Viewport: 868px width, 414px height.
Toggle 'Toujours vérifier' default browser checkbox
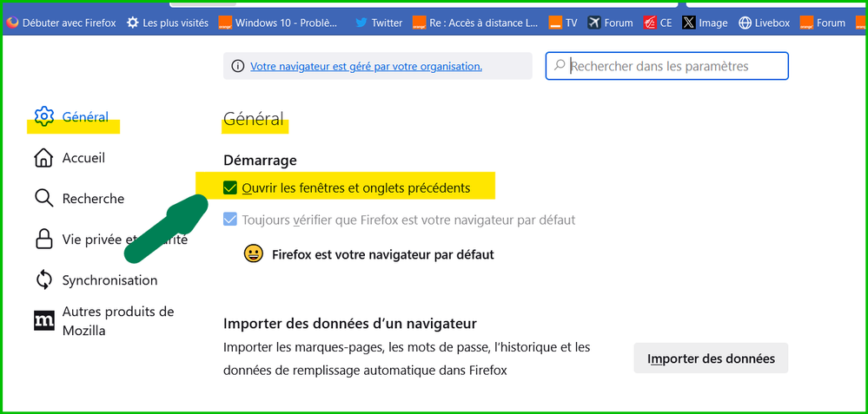pos(230,220)
